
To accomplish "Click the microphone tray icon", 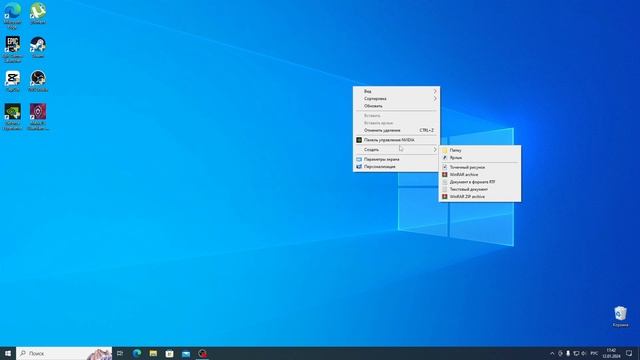I will click(568, 353).
